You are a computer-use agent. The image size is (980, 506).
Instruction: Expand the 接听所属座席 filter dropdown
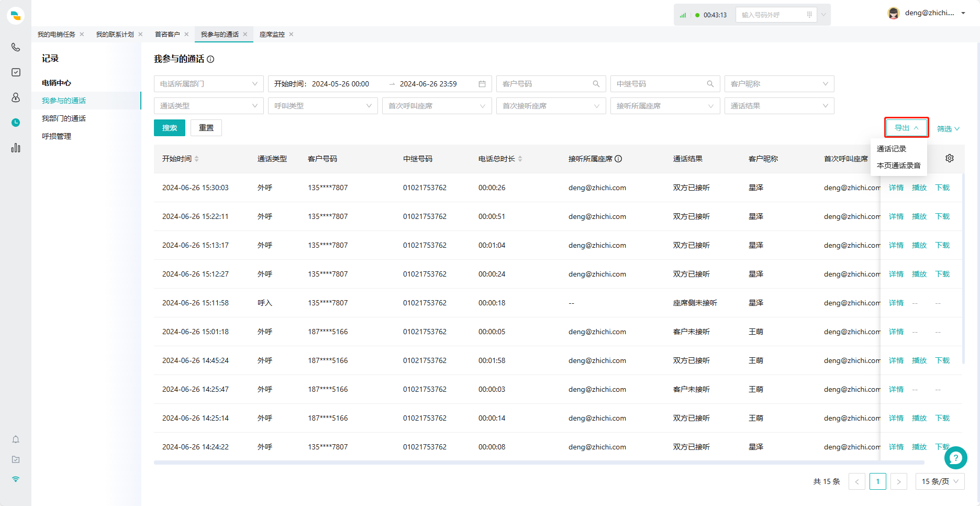click(665, 106)
